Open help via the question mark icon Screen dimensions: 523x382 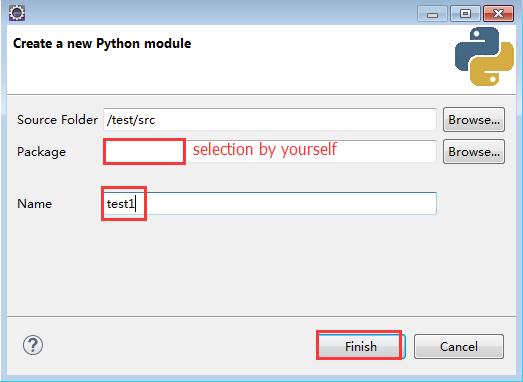click(33, 345)
